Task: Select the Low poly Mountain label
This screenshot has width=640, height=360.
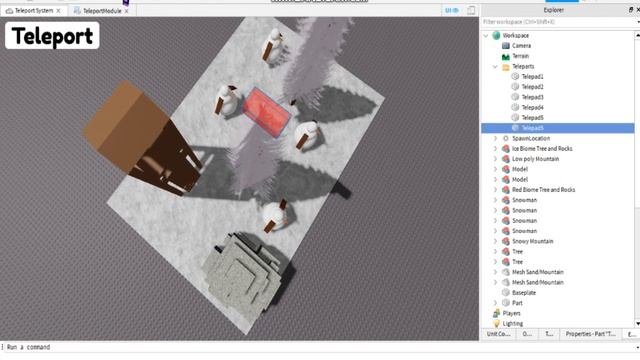Action: (x=536, y=159)
